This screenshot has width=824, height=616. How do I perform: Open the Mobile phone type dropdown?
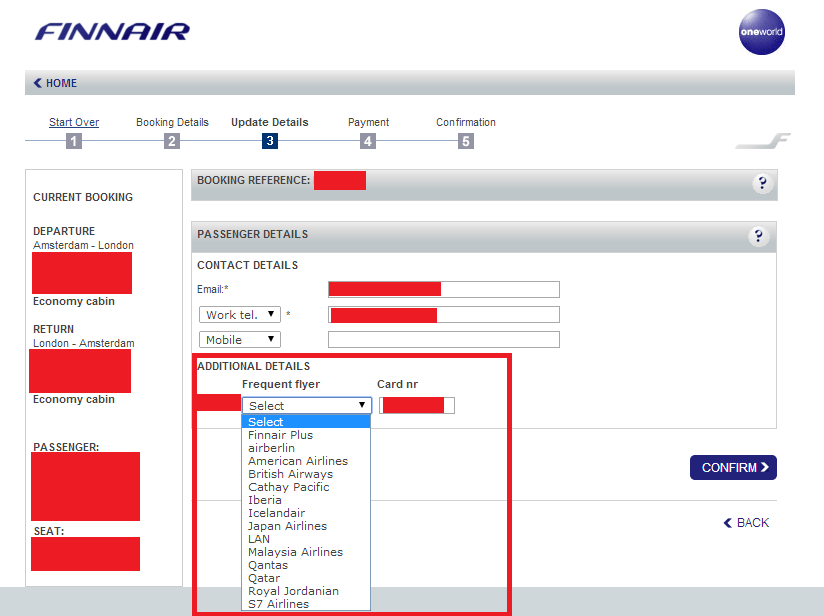(x=240, y=340)
